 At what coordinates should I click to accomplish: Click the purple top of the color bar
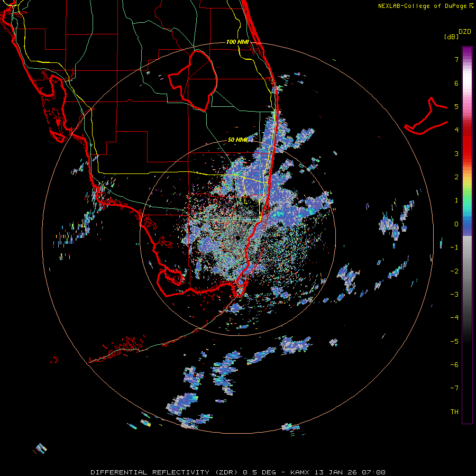467,52
